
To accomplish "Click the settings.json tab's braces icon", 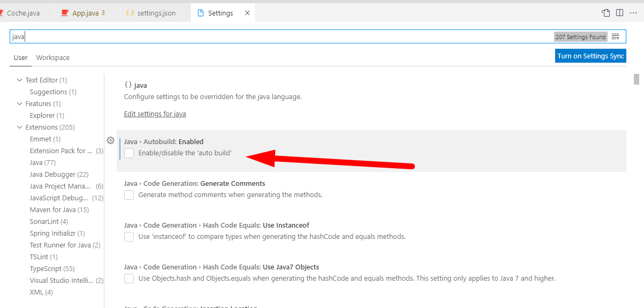I will coord(130,13).
